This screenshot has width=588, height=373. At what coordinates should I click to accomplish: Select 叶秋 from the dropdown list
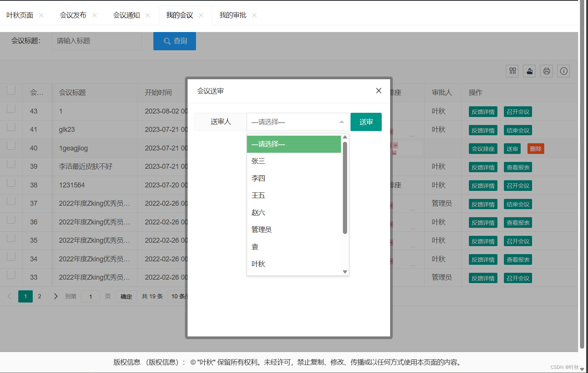(294, 264)
